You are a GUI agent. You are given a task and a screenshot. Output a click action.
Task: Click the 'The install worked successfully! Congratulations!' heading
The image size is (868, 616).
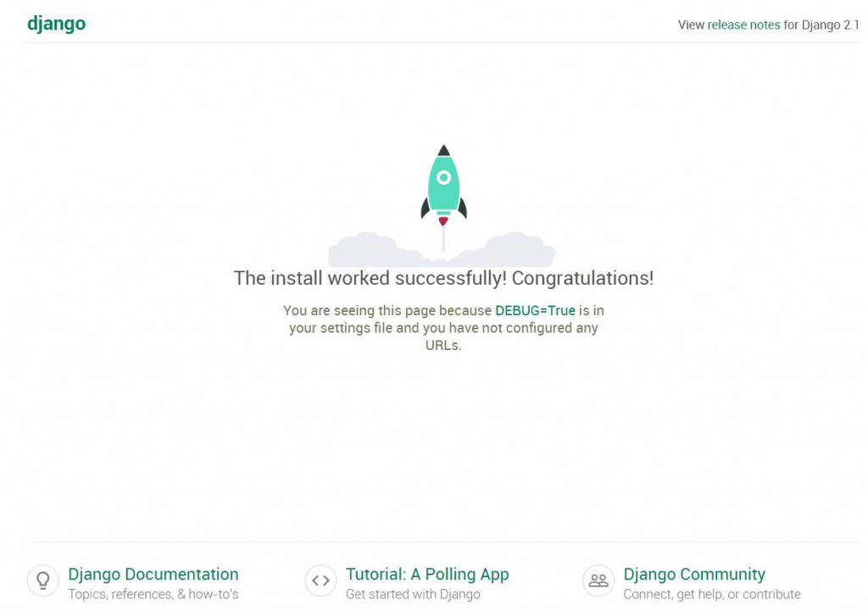coord(443,278)
